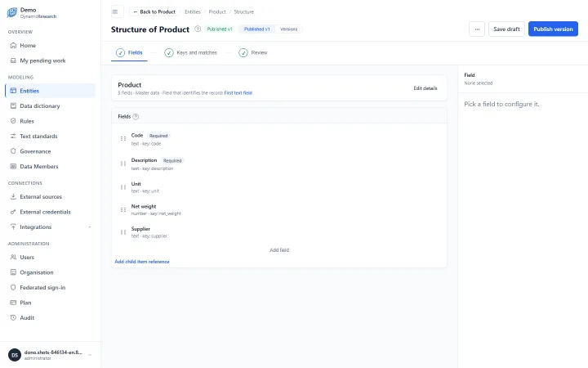Click the External credentials key icon
Image resolution: width=588 pixels, height=368 pixels.
click(13, 212)
